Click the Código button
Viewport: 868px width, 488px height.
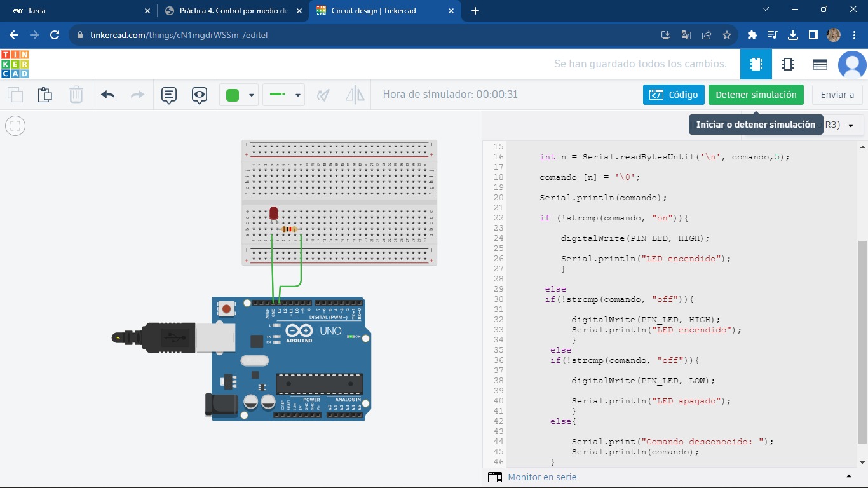tap(674, 95)
